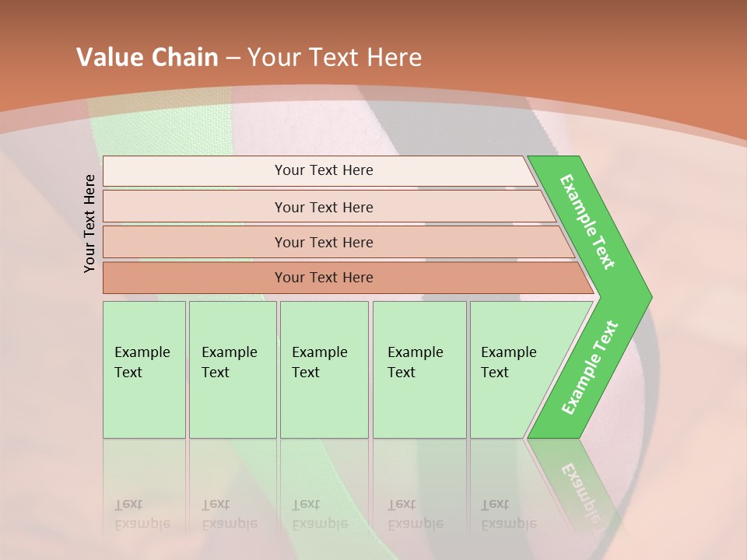
Task: Select the second green "Example Text" box
Action: pyautogui.click(x=233, y=369)
